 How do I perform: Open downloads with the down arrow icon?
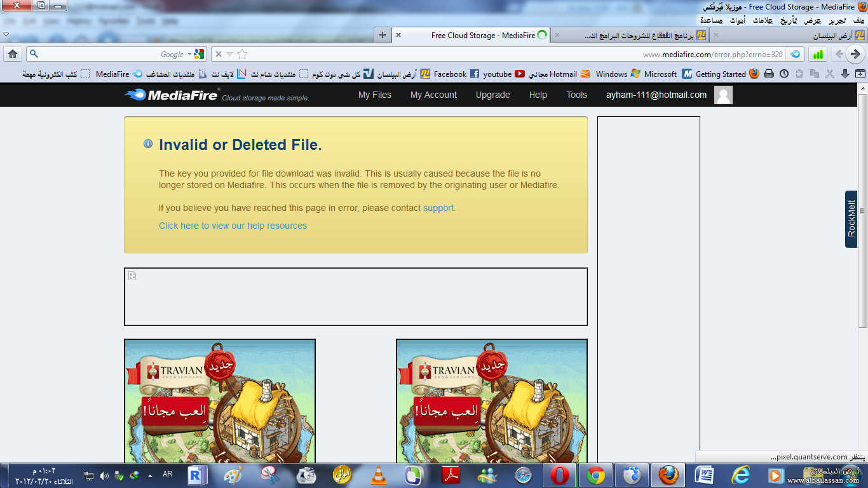[845, 74]
